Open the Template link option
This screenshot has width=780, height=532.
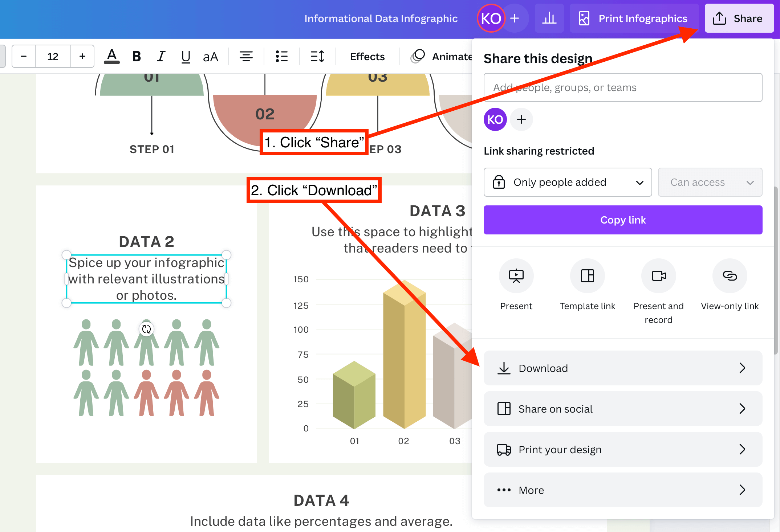(587, 276)
